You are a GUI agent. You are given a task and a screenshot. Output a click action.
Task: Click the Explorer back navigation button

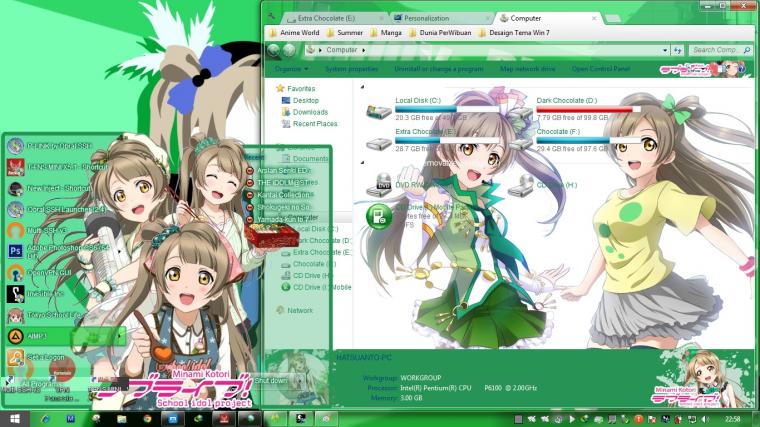tap(274, 50)
